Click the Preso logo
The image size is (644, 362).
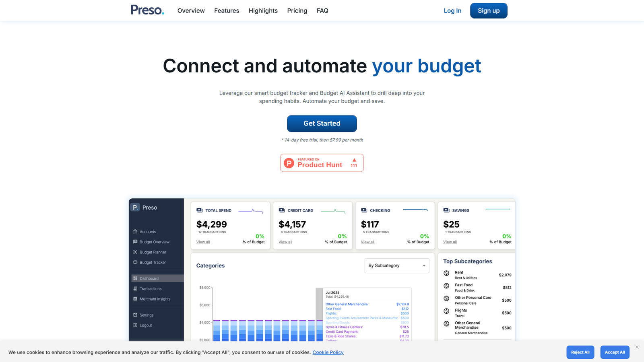147,10
